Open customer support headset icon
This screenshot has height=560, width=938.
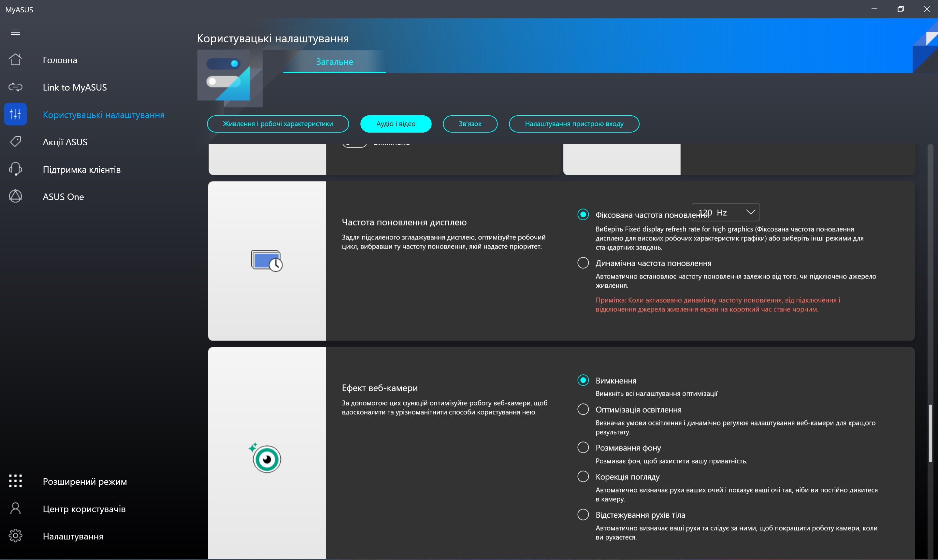pyautogui.click(x=15, y=169)
